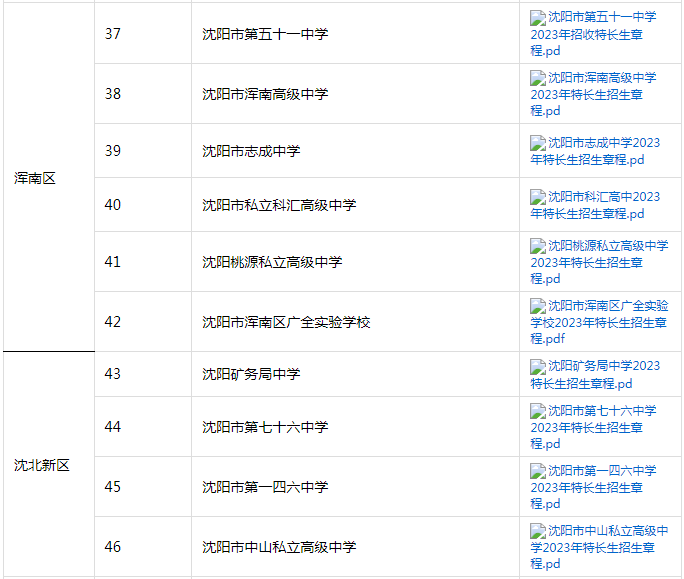Click school name 沈阳市浑南区广全实验学校 in name column
Screen dimensions: 684x579
tap(286, 322)
